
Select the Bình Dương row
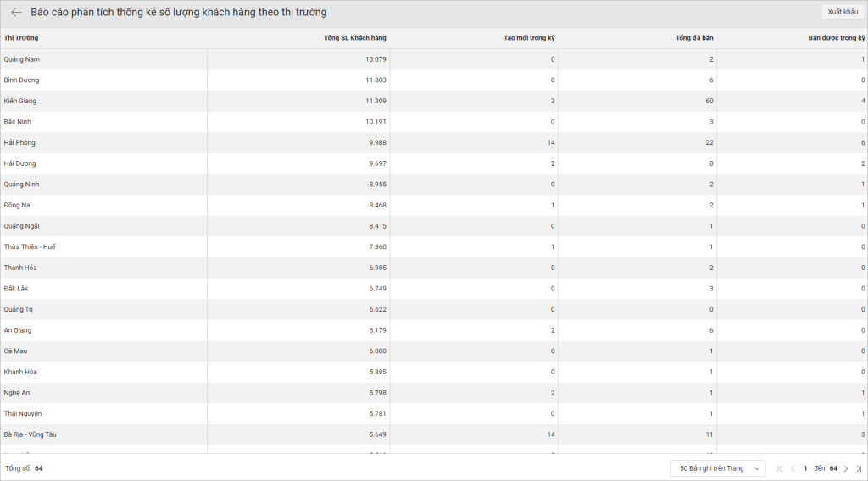tap(434, 80)
